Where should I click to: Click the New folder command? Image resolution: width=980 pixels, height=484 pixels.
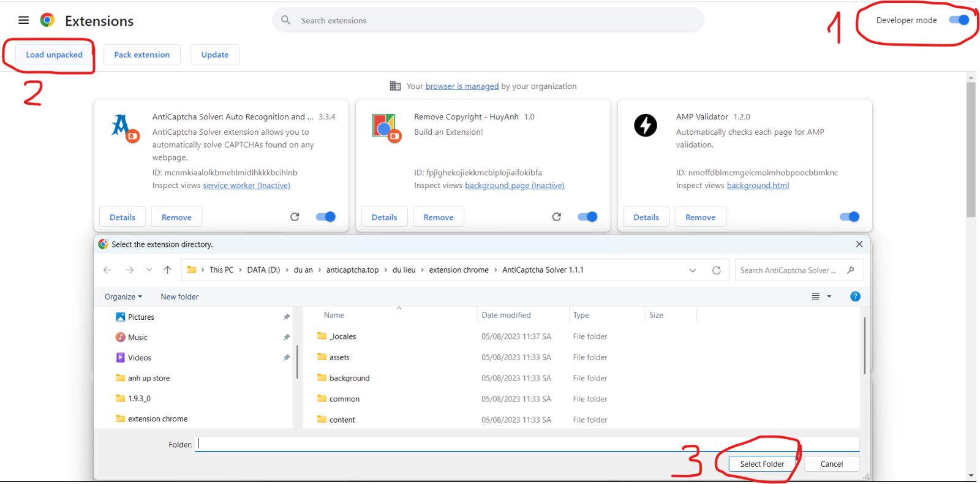179,297
